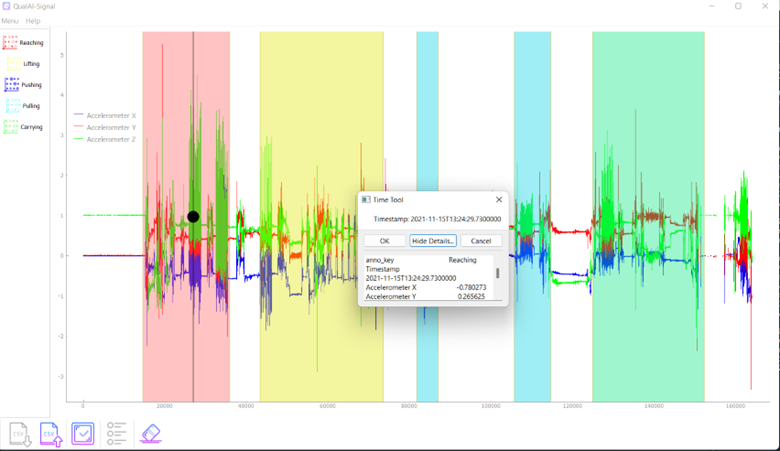Maximize the QualAI-Signal window

tap(738, 6)
